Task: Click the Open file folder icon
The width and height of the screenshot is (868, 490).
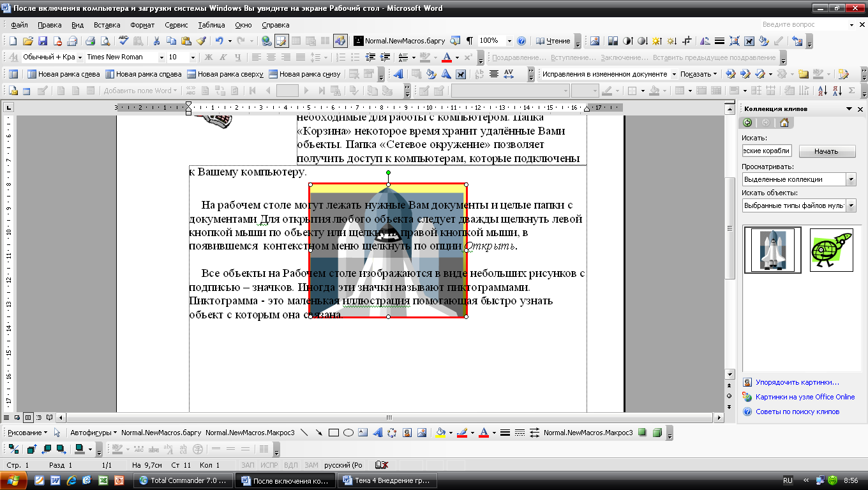Action: coord(28,41)
